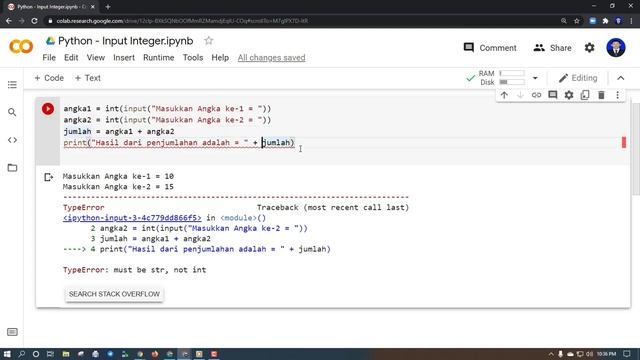This screenshot has height=360, width=640.
Task: Mirror cell in tab icon
Action: click(585, 95)
